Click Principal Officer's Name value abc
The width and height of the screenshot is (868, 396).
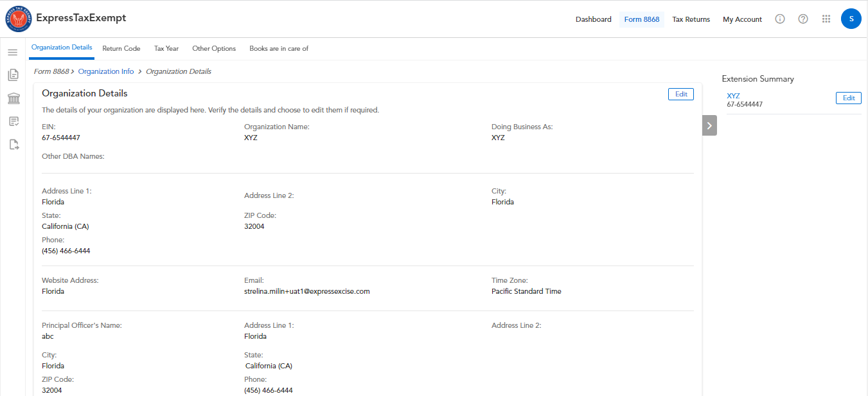point(48,336)
